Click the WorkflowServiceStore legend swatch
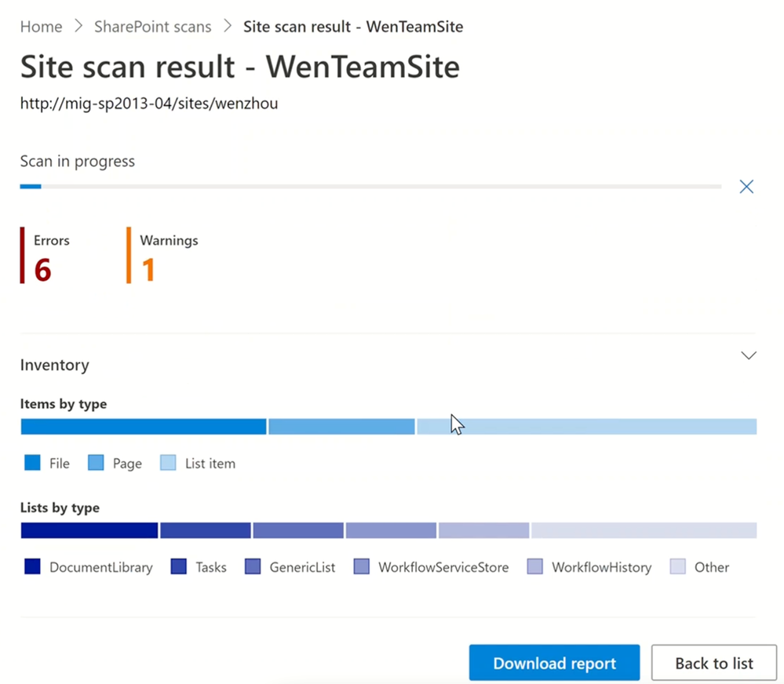Screen dimensions: 784x684 coord(362,566)
